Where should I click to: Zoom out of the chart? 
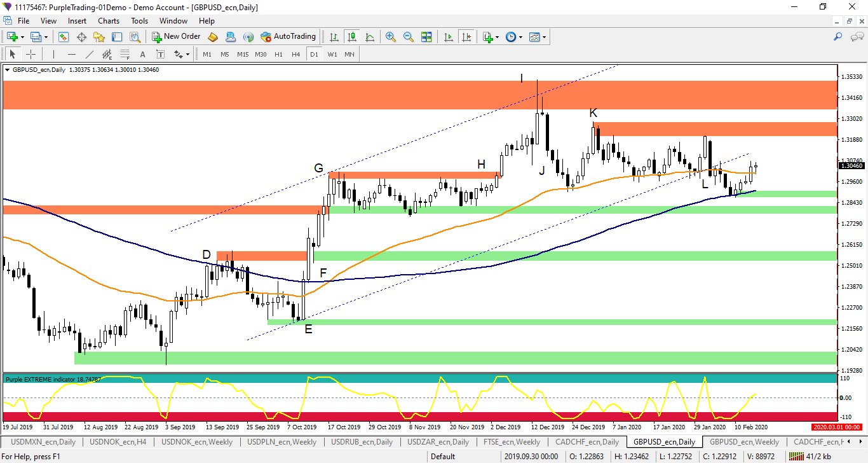point(409,37)
